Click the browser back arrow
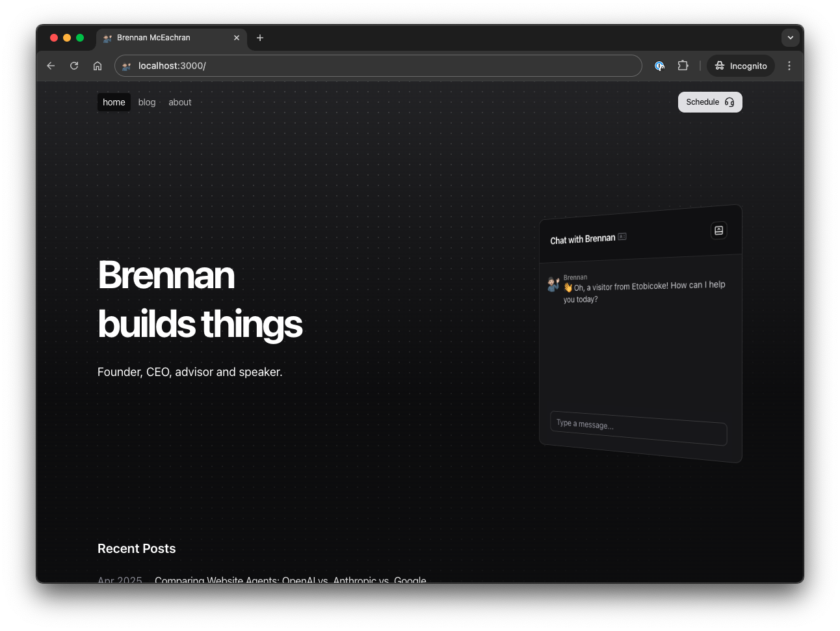 51,66
